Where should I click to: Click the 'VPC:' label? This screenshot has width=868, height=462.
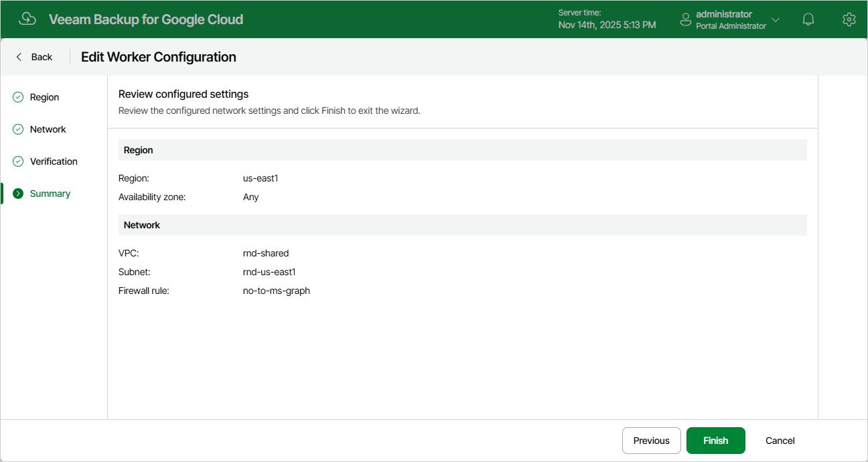tap(129, 253)
